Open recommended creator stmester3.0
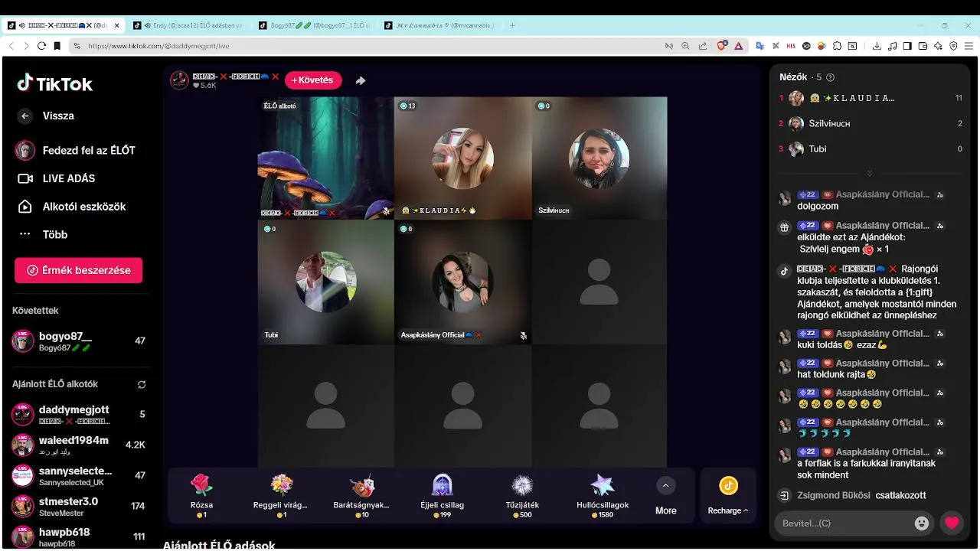Viewport: 980px width, 551px height. (x=79, y=506)
